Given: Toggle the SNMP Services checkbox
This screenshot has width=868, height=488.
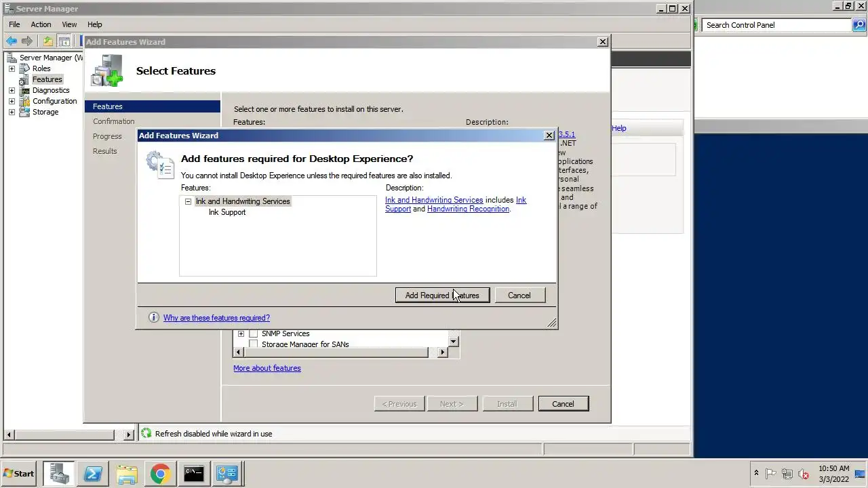Looking at the screenshot, I should [254, 333].
